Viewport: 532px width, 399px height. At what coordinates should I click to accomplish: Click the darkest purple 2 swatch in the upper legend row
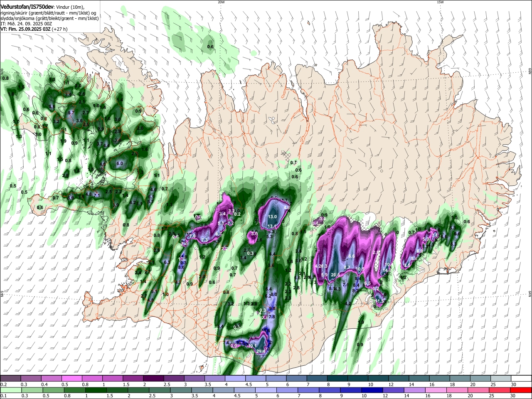[153, 378]
